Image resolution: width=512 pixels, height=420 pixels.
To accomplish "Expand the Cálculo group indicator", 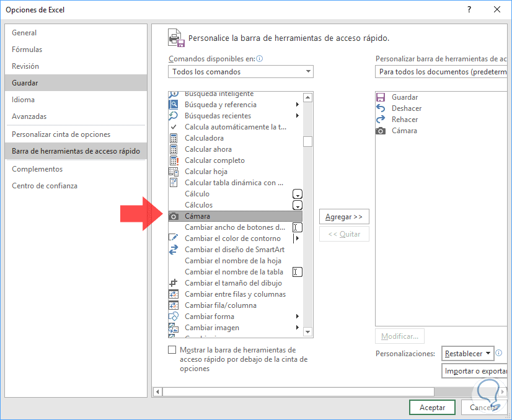I will click(x=297, y=194).
